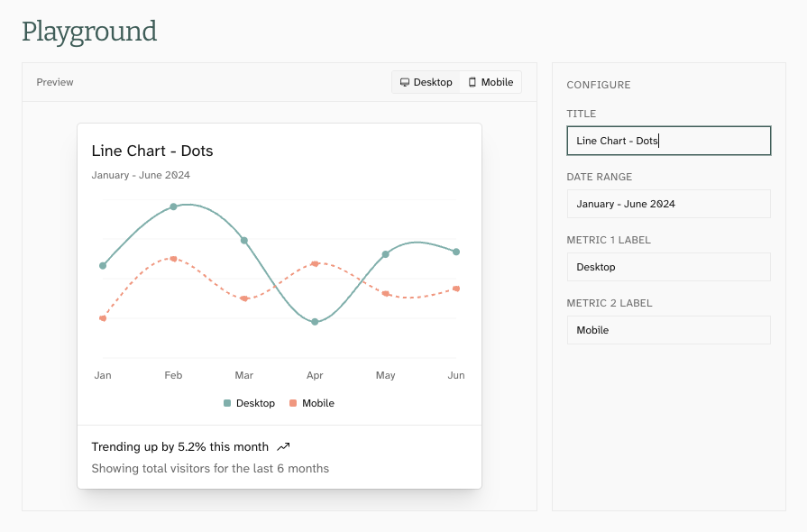Click the chart title 'Line Chart - Dots'
807x532 pixels.
(152, 151)
